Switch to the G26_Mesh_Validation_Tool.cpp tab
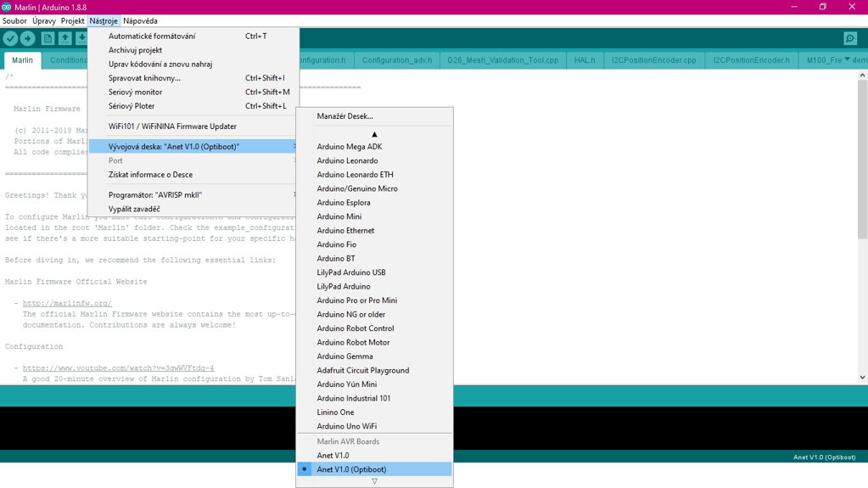The width and height of the screenshot is (868, 488). click(502, 60)
